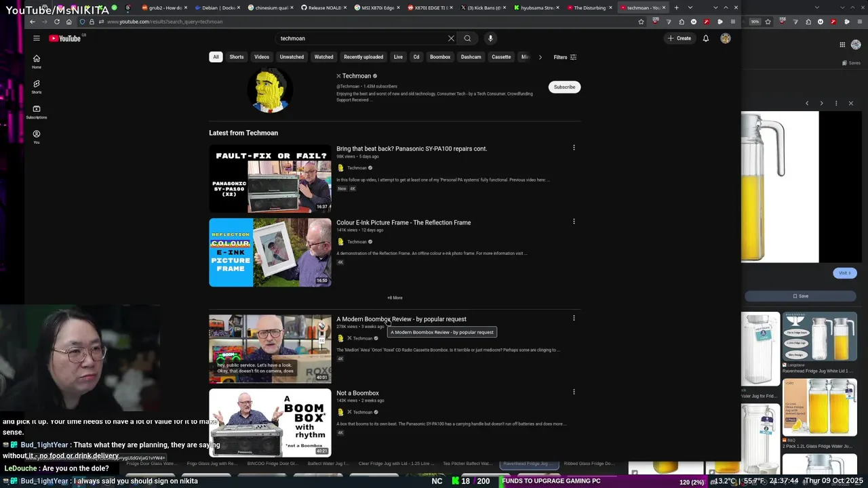Go to previous image in the right image panel

807,103
